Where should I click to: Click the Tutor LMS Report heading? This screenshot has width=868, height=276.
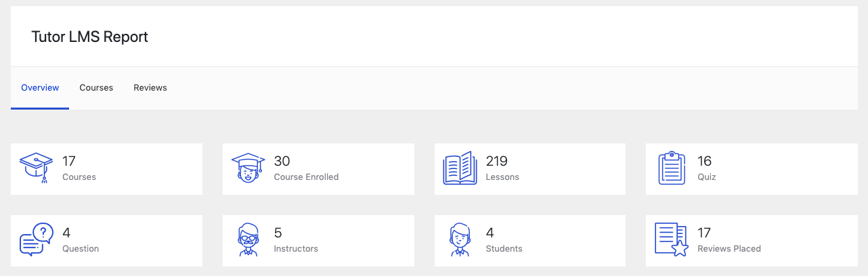(x=90, y=37)
